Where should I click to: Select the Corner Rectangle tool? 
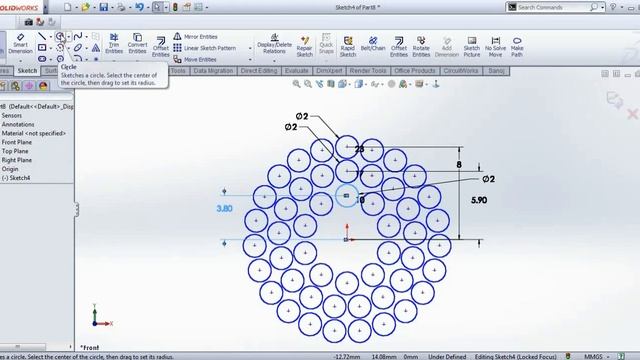point(42,48)
